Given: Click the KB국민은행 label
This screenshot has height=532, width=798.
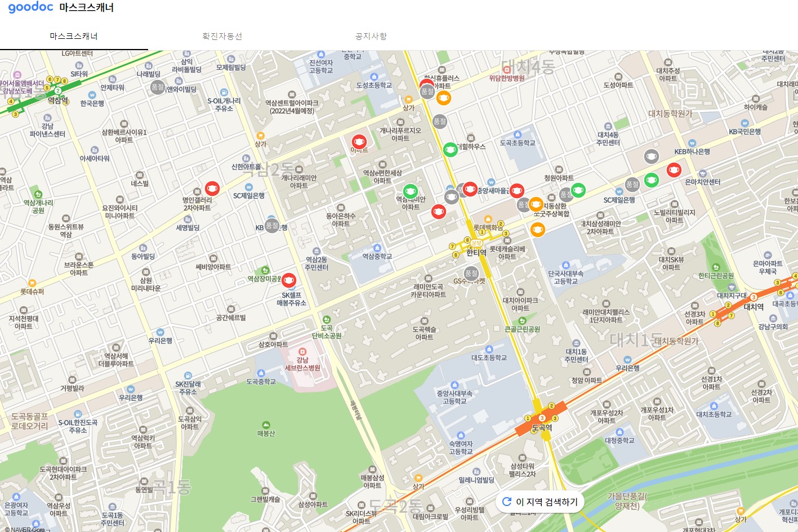Looking at the screenshot, I should 744,132.
